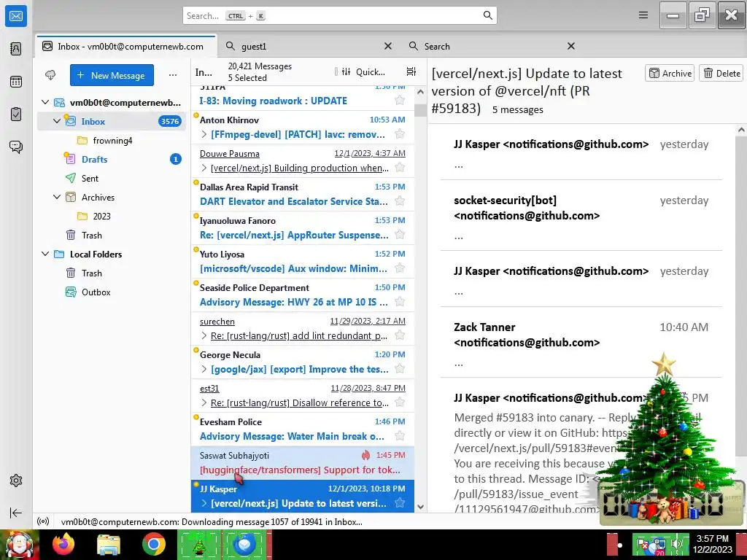Star the Dallas Area Rapid Transit message
Viewport: 747px width, 560px height.
400,201
